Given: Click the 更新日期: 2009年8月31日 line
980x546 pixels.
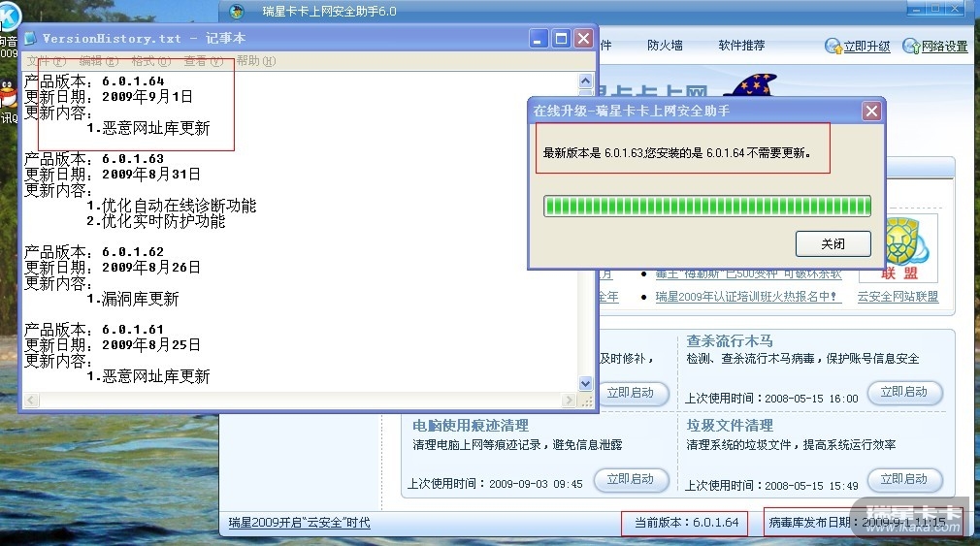Looking at the screenshot, I should pyautogui.click(x=113, y=175).
